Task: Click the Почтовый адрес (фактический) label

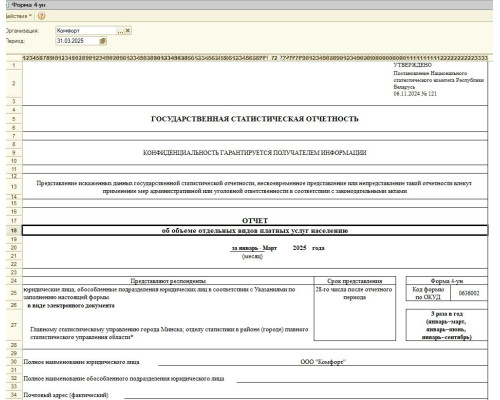Action: pos(66,395)
